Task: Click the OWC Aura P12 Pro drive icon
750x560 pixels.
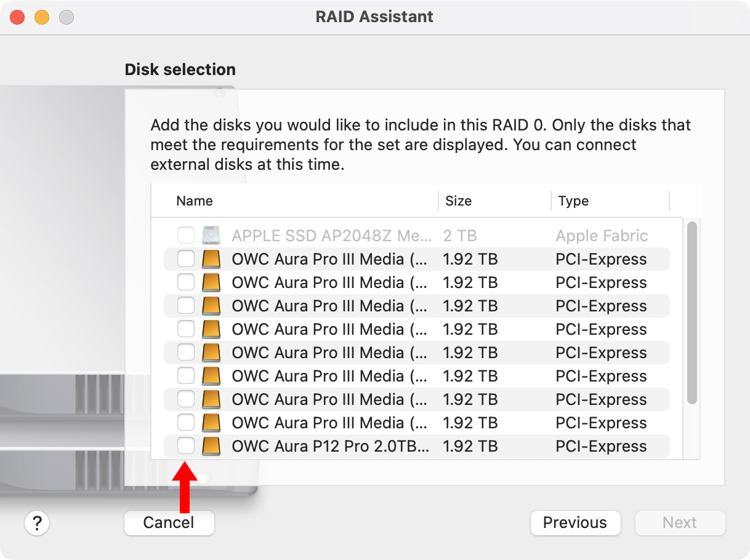Action: coord(211,446)
